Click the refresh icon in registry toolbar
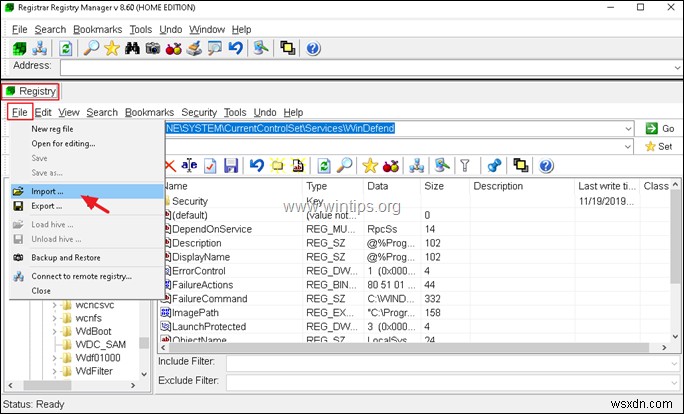Viewport: 684px width, 414px height. click(324, 165)
